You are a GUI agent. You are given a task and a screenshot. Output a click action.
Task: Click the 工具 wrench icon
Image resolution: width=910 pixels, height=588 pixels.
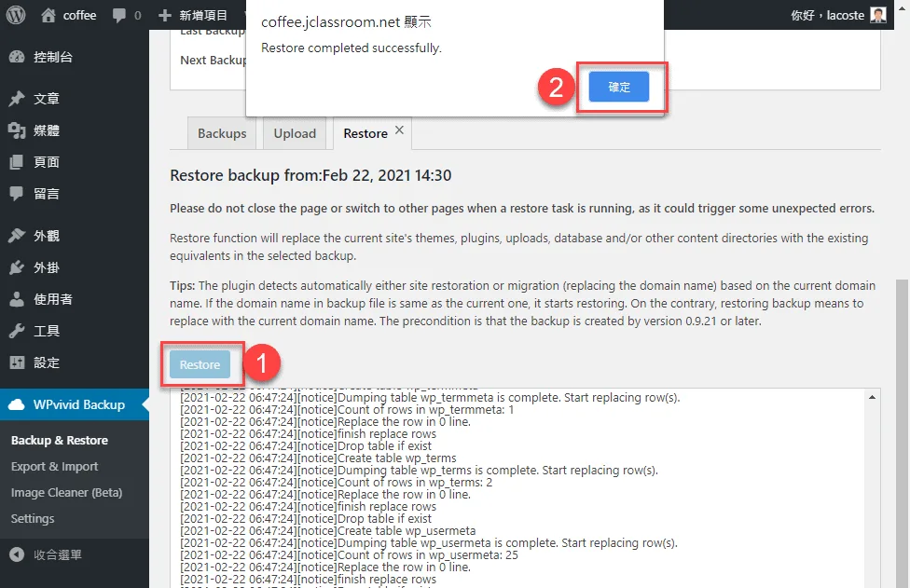click(17, 331)
